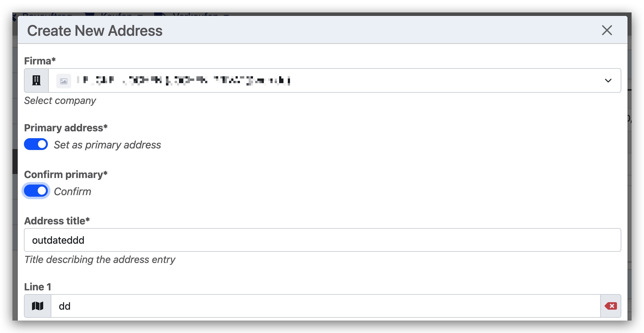Click the building icon in the Firma selector
The height and width of the screenshot is (333, 644).
(36, 80)
